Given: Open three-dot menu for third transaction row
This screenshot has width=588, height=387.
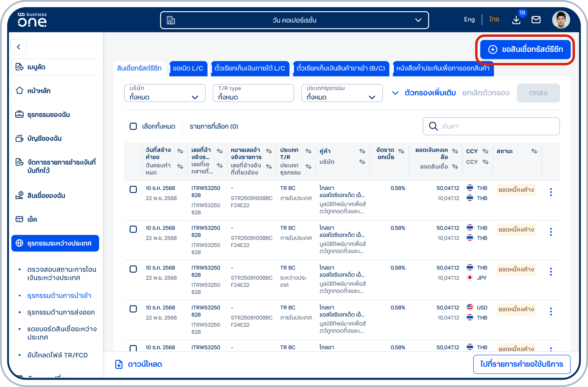Looking at the screenshot, I should click(551, 272).
